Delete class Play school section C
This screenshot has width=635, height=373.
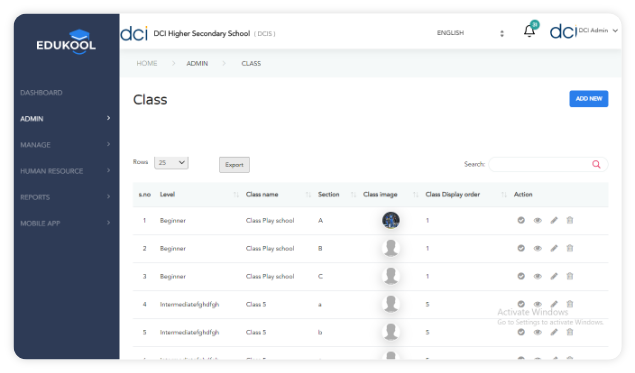(570, 276)
